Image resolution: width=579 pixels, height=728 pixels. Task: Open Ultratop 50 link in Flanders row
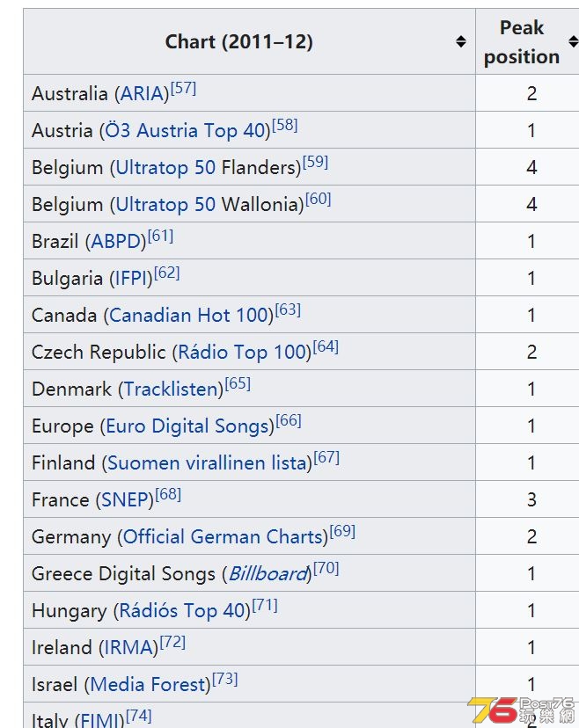[x=165, y=168]
